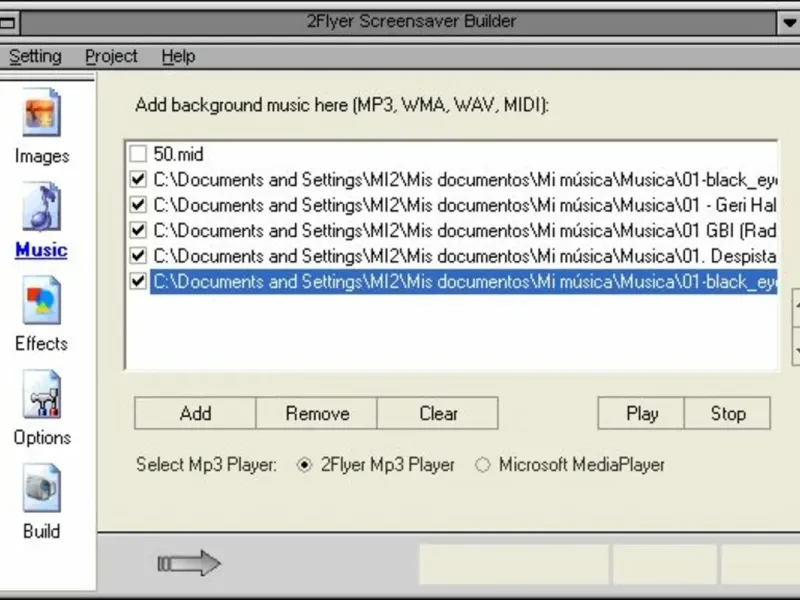This screenshot has height=600, width=800.
Task: Click the Music sidebar label
Action: (x=41, y=249)
